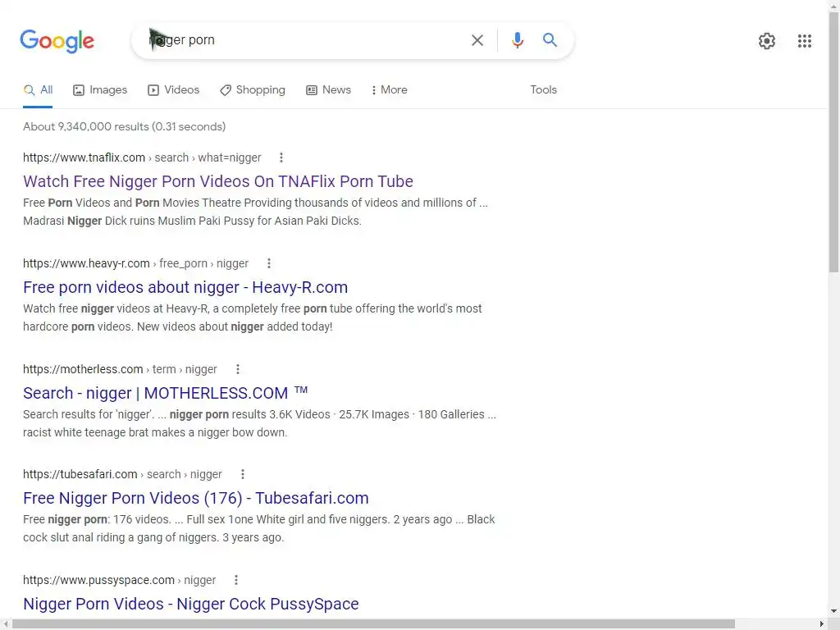The image size is (840, 630).
Task: Click the https://motherless.com URL breadcrumb
Action: pyautogui.click(x=120, y=369)
